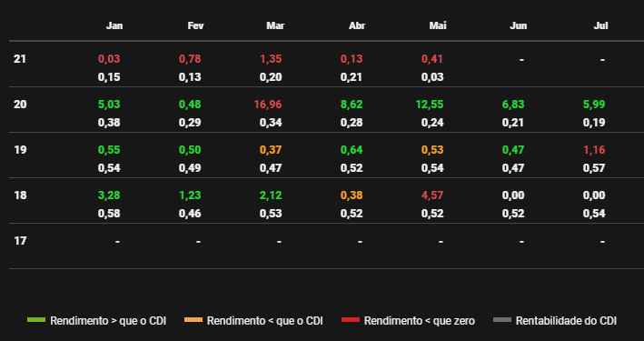Select the Mar column header
The height and width of the screenshot is (341, 644).
(275, 25)
